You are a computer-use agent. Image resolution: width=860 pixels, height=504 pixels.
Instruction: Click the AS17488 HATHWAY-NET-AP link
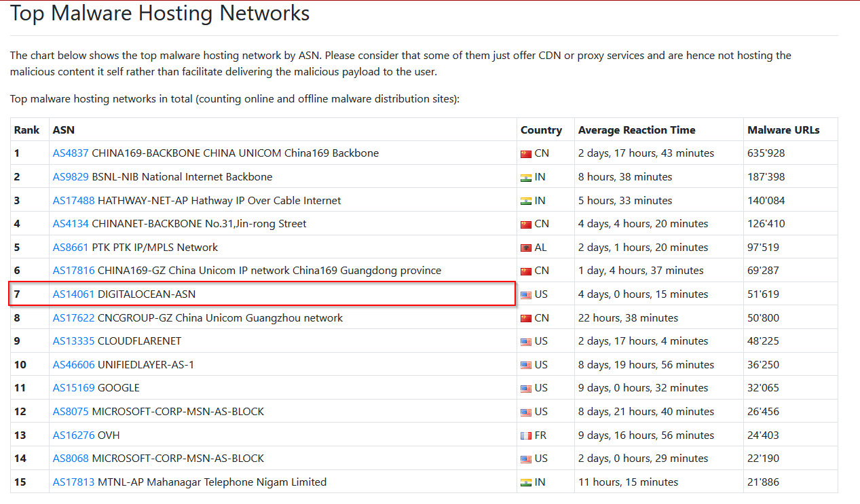click(x=73, y=201)
